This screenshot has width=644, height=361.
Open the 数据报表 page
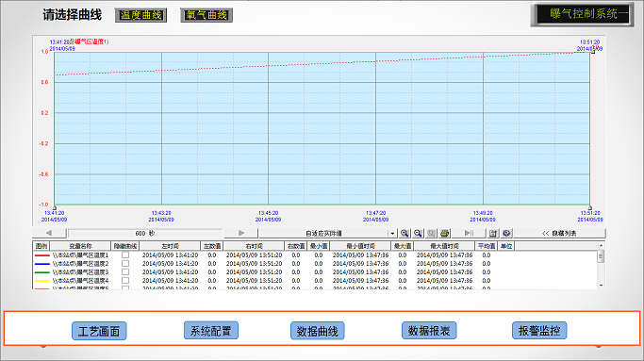coord(429,330)
